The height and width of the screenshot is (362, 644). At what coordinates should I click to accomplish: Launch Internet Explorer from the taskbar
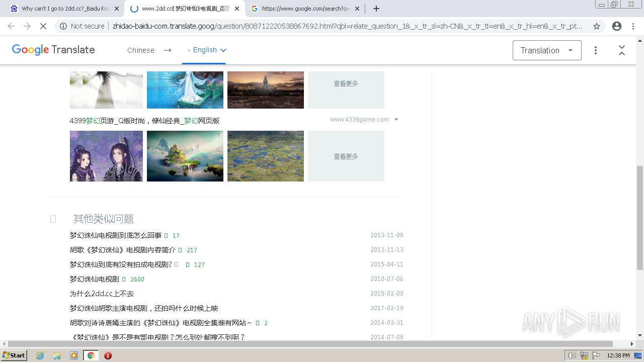click(40, 355)
